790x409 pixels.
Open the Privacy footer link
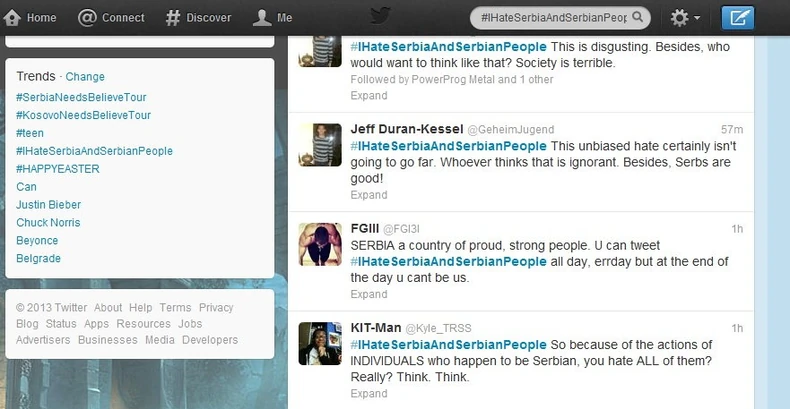pos(216,308)
